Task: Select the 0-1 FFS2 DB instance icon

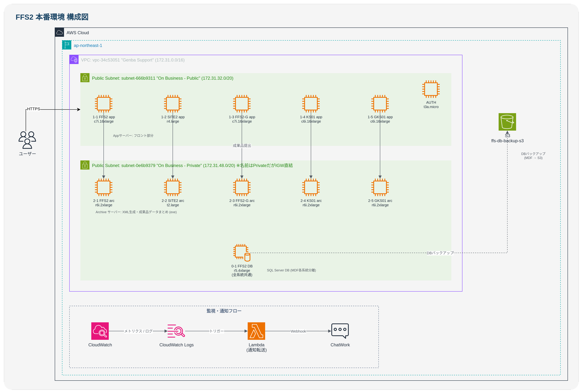Action: click(241, 252)
